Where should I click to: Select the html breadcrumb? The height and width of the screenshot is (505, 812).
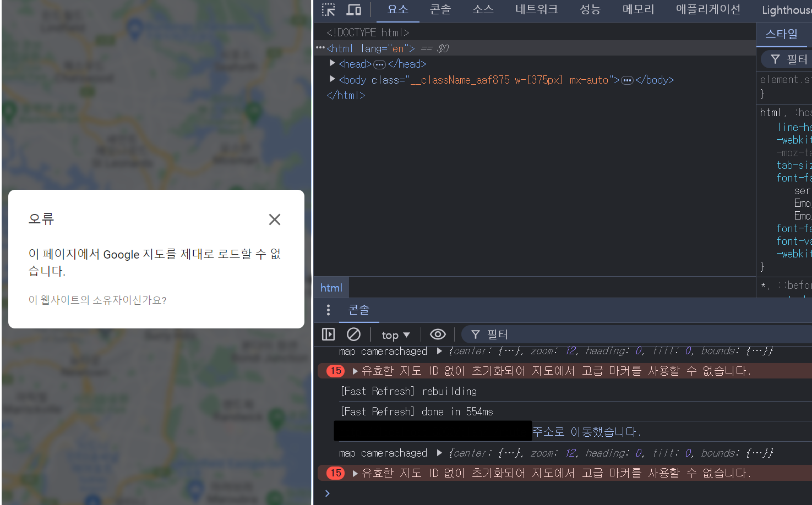click(331, 288)
